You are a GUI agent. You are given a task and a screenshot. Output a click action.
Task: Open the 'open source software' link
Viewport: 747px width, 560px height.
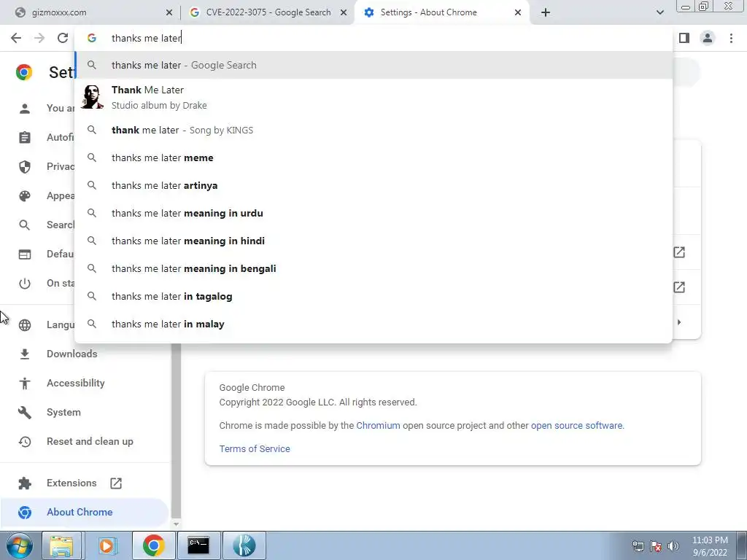click(576, 425)
